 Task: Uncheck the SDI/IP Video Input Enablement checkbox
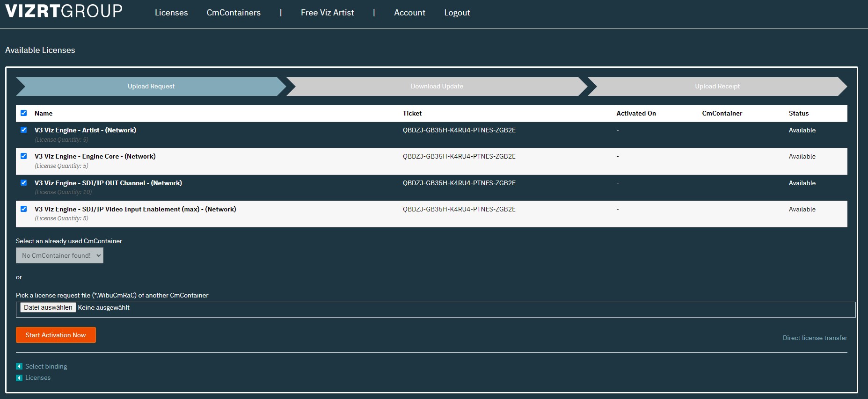point(24,209)
